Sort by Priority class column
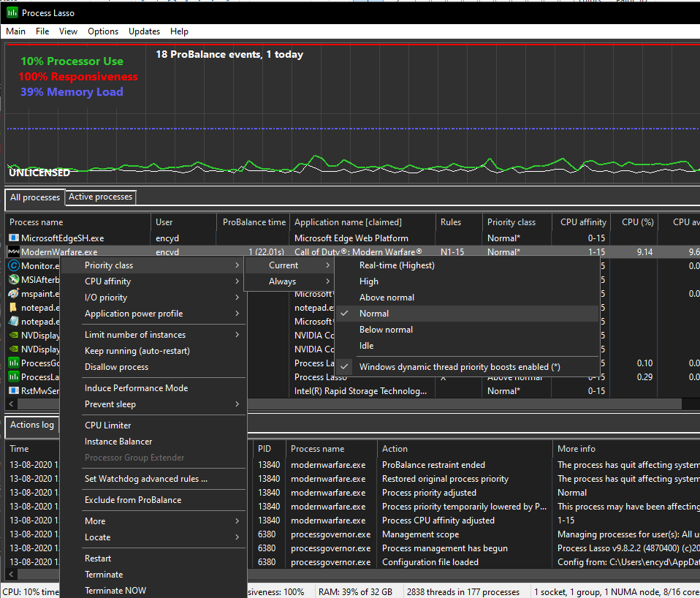 click(517, 222)
